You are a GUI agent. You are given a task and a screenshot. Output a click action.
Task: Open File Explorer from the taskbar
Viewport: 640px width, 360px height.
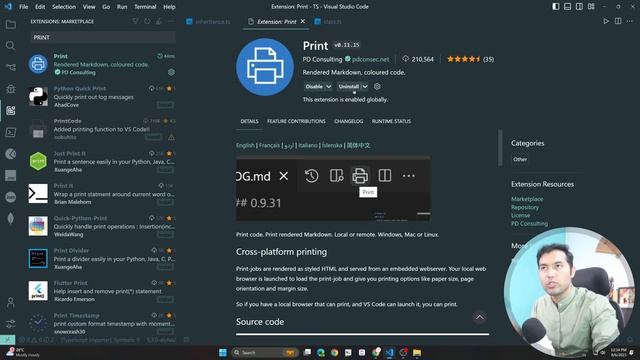coord(417,352)
